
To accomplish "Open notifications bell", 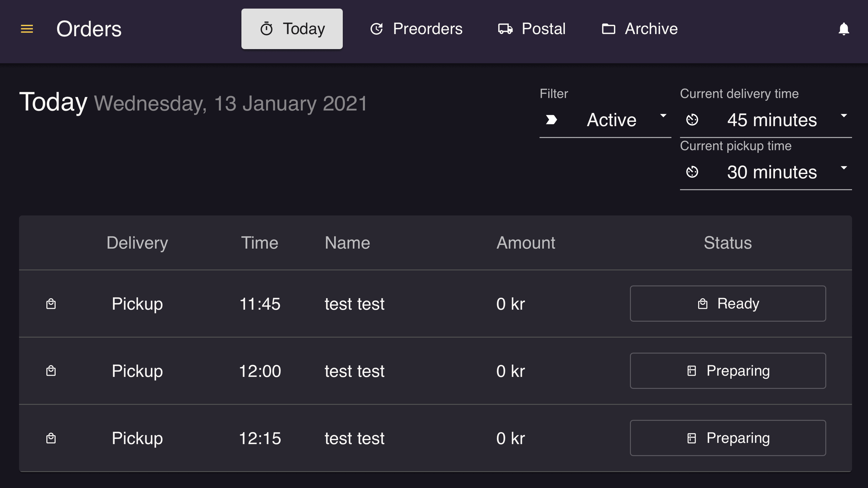I will point(843,29).
